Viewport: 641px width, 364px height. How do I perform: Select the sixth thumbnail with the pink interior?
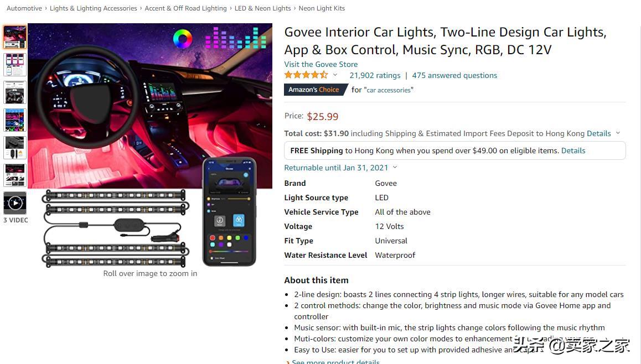pos(15,175)
